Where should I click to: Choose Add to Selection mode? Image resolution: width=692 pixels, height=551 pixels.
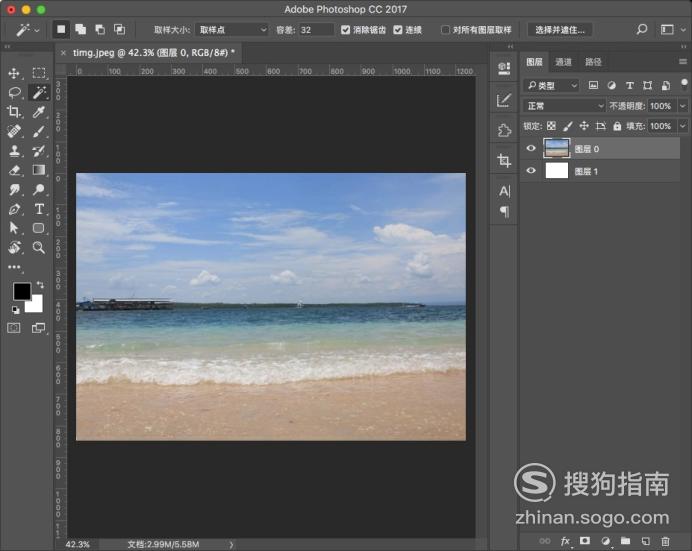point(80,30)
